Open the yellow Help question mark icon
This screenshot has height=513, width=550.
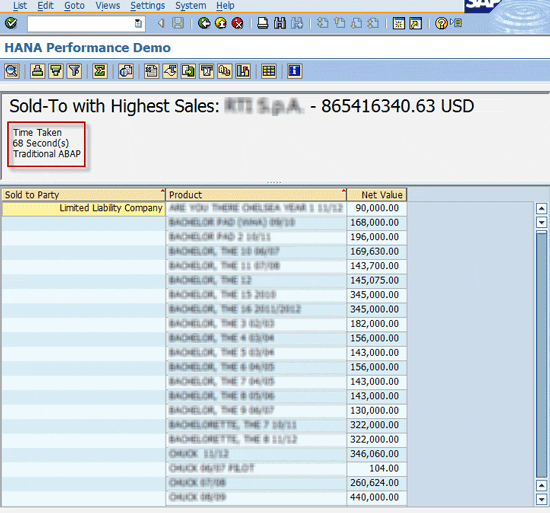[441, 23]
